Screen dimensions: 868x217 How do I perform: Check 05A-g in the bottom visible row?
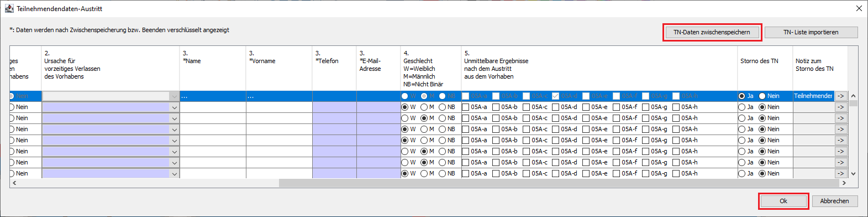[x=645, y=173]
